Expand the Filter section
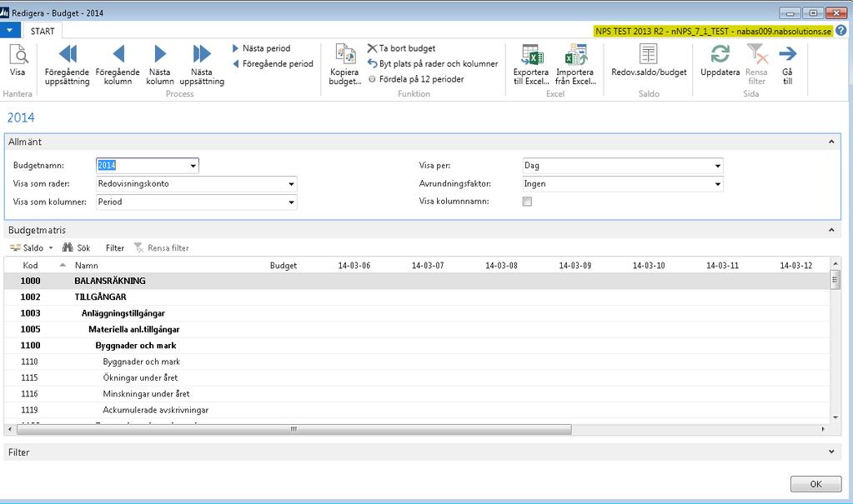Viewport: 853px width, 504px height. click(x=831, y=452)
